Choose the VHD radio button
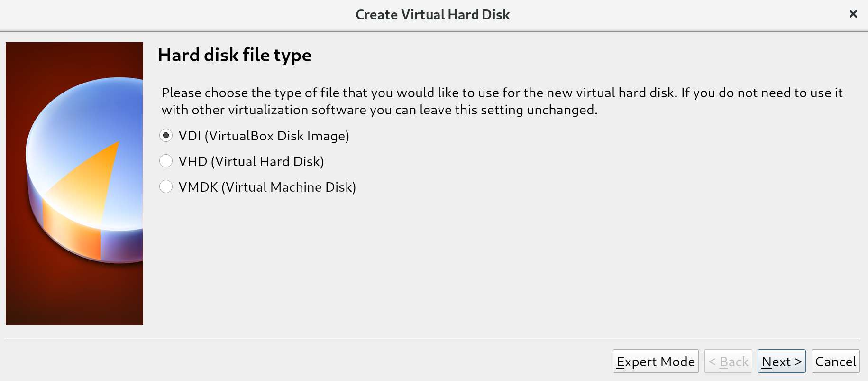Image resolution: width=868 pixels, height=381 pixels. [x=166, y=161]
